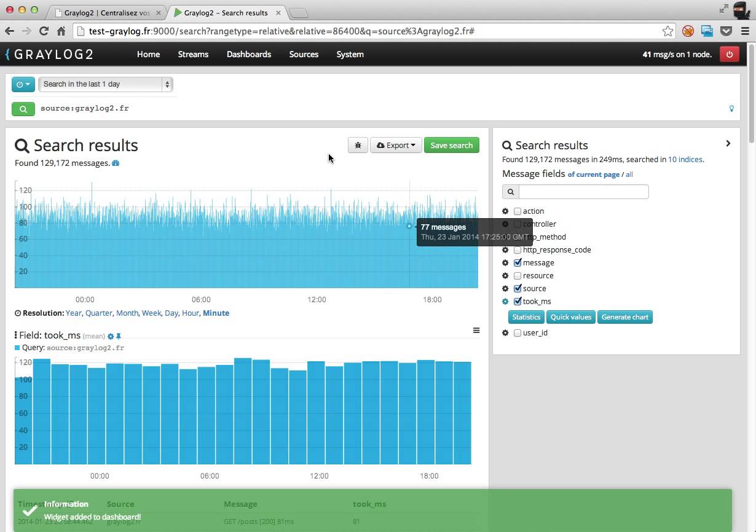Click the Save search button
The height and width of the screenshot is (532, 756).
[452, 146]
